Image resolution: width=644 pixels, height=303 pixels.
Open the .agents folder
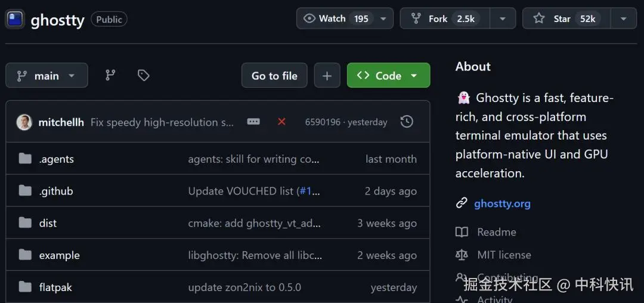pyautogui.click(x=56, y=159)
